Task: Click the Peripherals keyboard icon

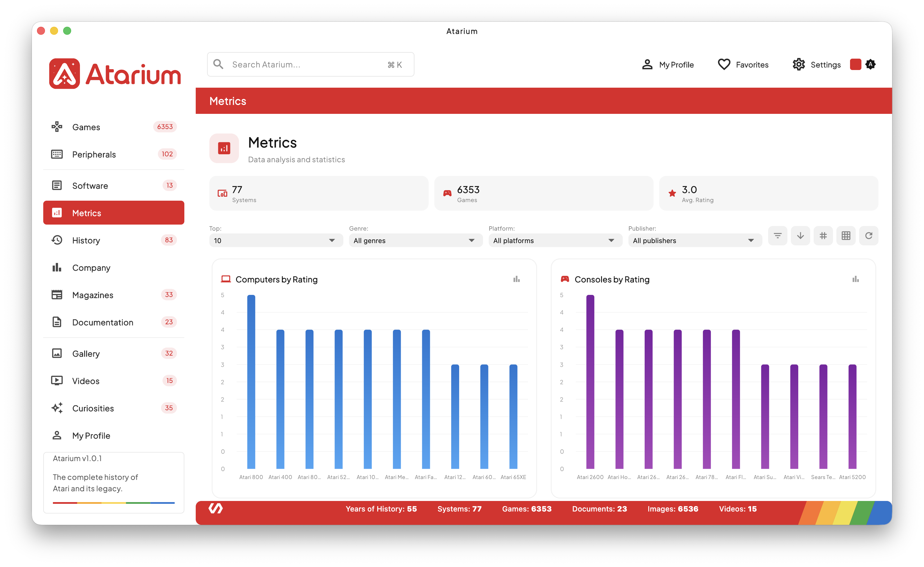Action: (57, 154)
